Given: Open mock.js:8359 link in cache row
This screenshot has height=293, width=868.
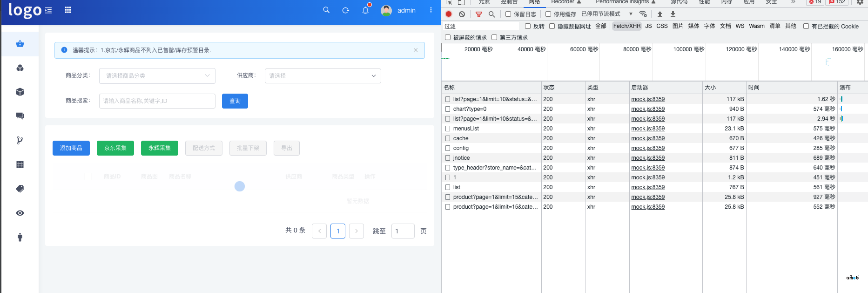Looking at the screenshot, I should [x=648, y=138].
